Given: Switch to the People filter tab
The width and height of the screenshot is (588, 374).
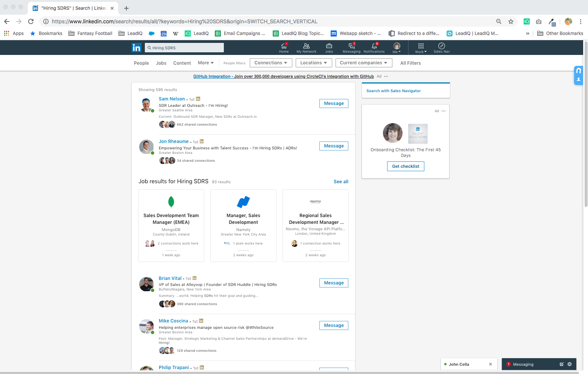Looking at the screenshot, I should [x=141, y=63].
